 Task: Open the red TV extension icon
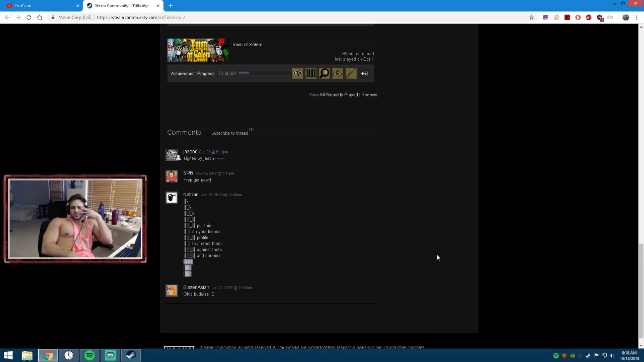click(x=556, y=17)
